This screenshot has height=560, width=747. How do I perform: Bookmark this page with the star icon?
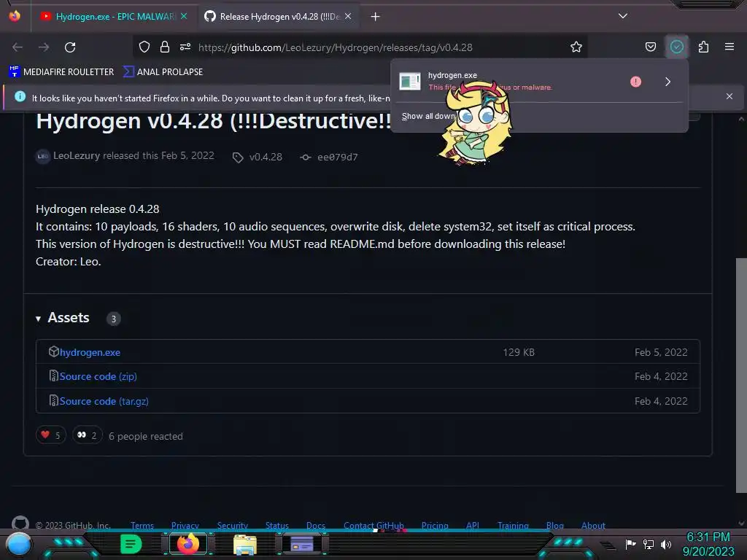point(576,47)
